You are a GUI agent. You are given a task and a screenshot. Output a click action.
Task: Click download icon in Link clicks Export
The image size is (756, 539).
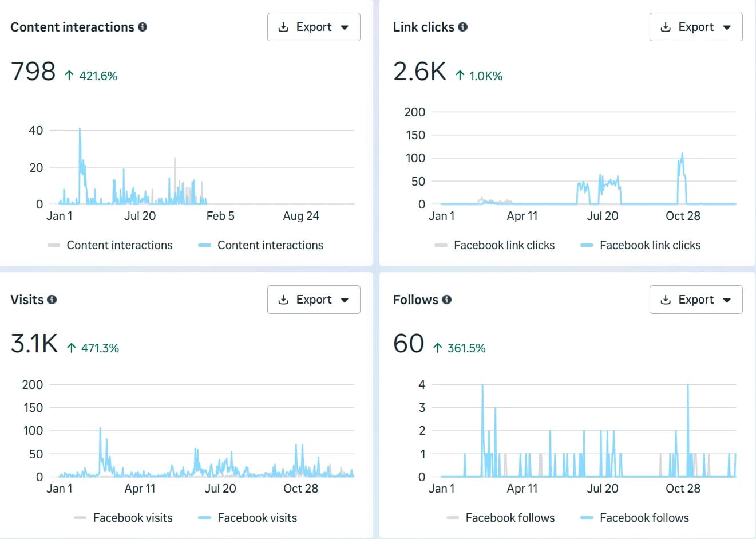pyautogui.click(x=666, y=27)
